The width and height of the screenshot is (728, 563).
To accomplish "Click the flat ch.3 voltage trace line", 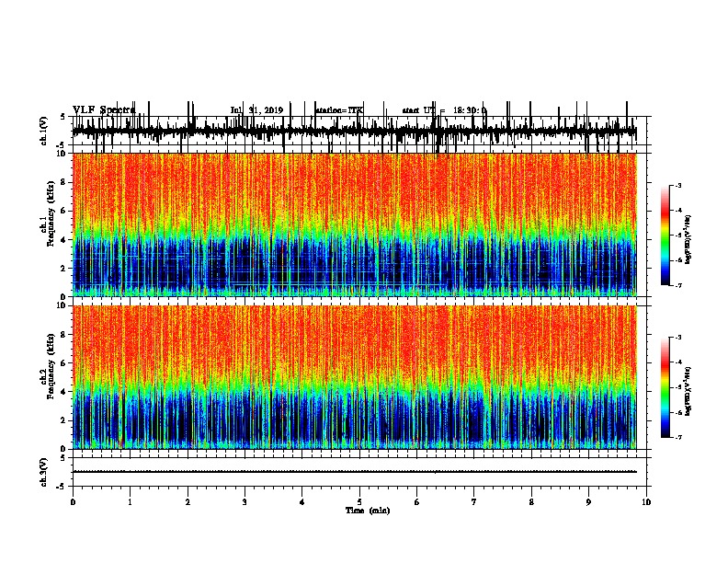I will pos(355,472).
